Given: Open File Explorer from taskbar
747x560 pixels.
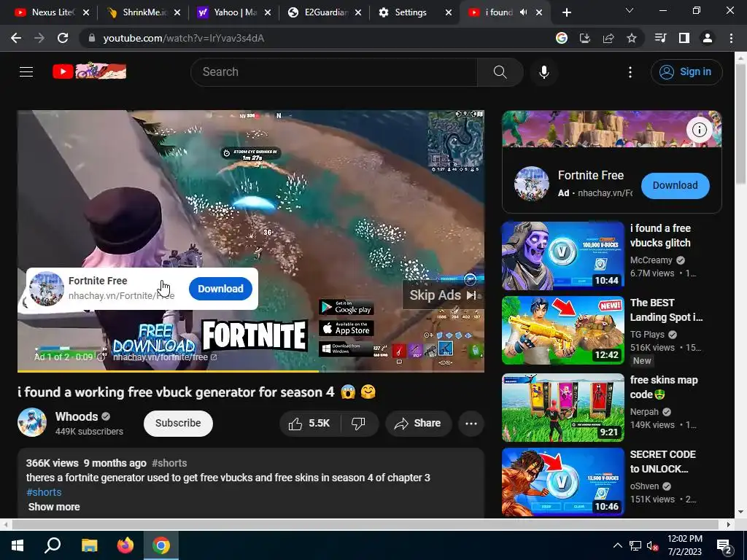Looking at the screenshot, I should click(x=89, y=545).
